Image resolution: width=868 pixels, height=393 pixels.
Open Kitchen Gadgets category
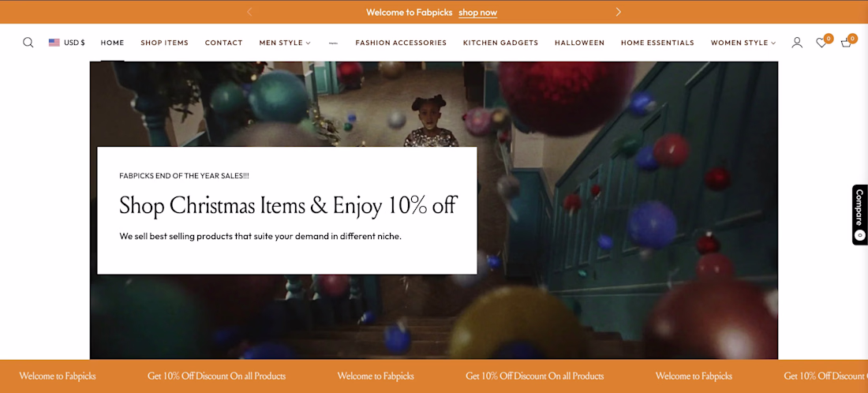click(x=500, y=43)
